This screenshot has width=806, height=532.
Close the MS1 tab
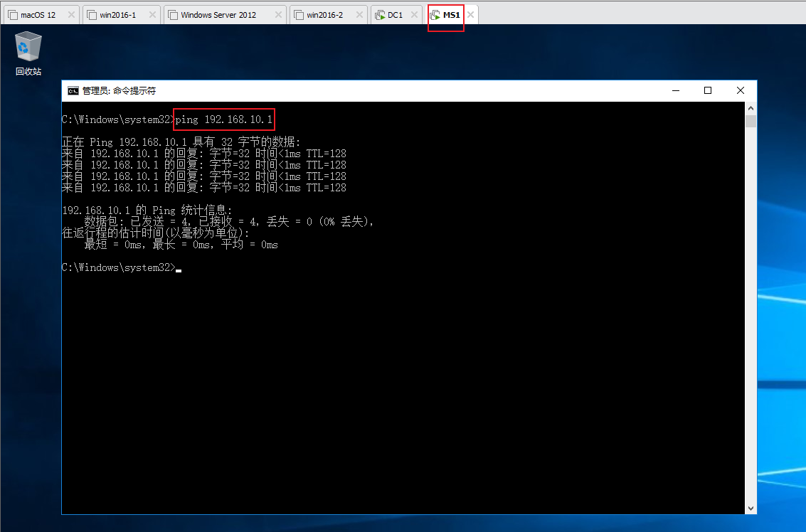470,15
